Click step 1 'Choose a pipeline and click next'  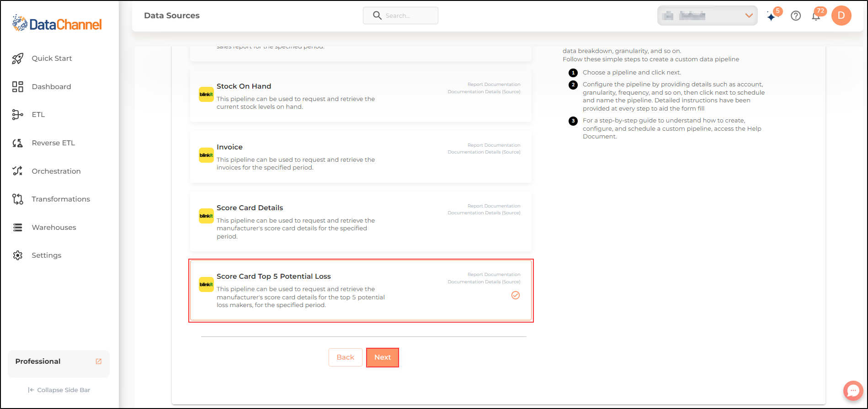point(632,73)
